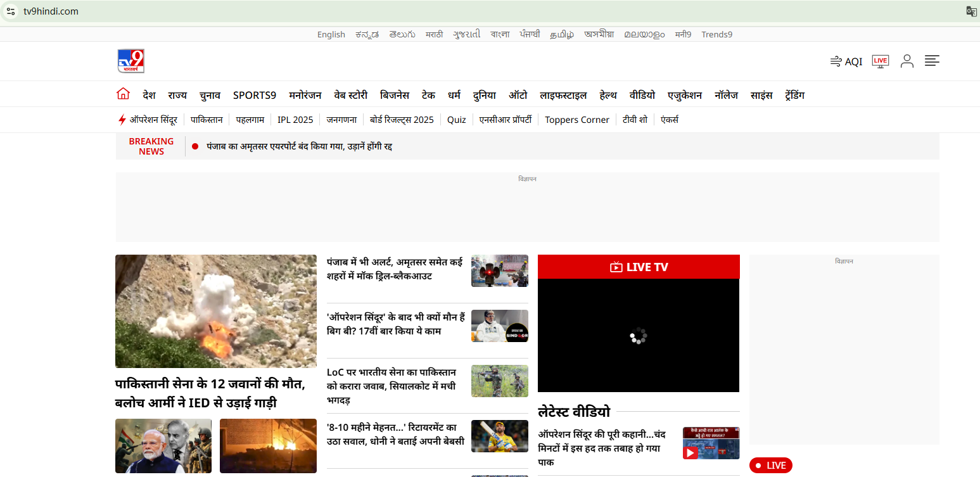The width and height of the screenshot is (980, 477).
Task: Click the breaking news Amritsar airport headline
Action: pyautogui.click(x=300, y=146)
